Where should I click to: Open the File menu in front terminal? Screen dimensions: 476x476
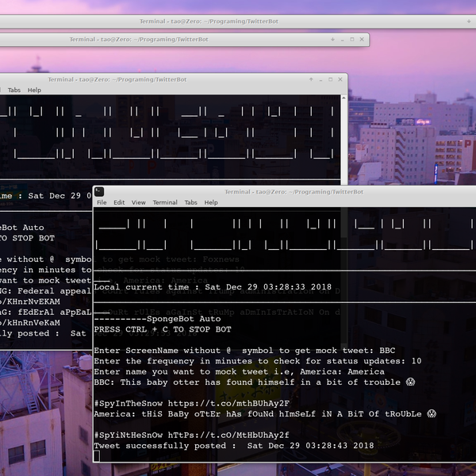click(102, 202)
